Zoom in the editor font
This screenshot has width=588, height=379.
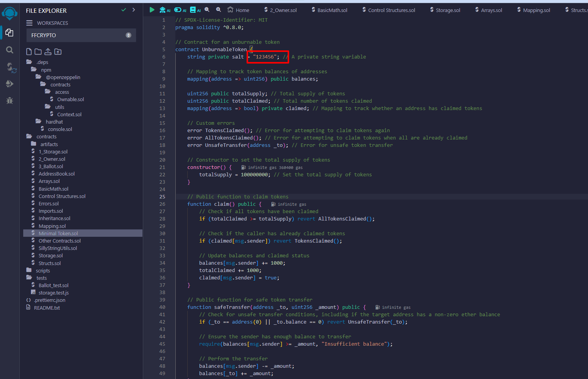[x=219, y=10]
